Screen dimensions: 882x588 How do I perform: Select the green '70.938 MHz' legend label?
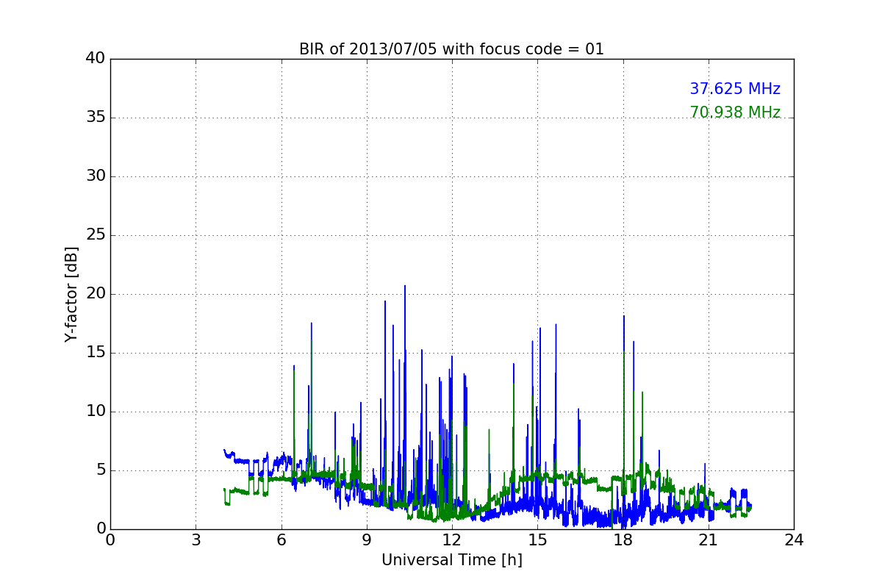(735, 112)
